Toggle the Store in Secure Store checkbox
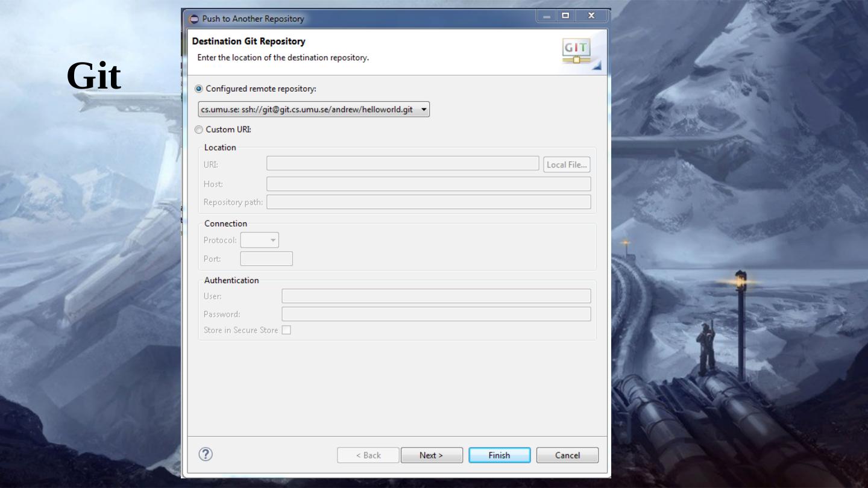The image size is (868, 488). click(x=286, y=330)
